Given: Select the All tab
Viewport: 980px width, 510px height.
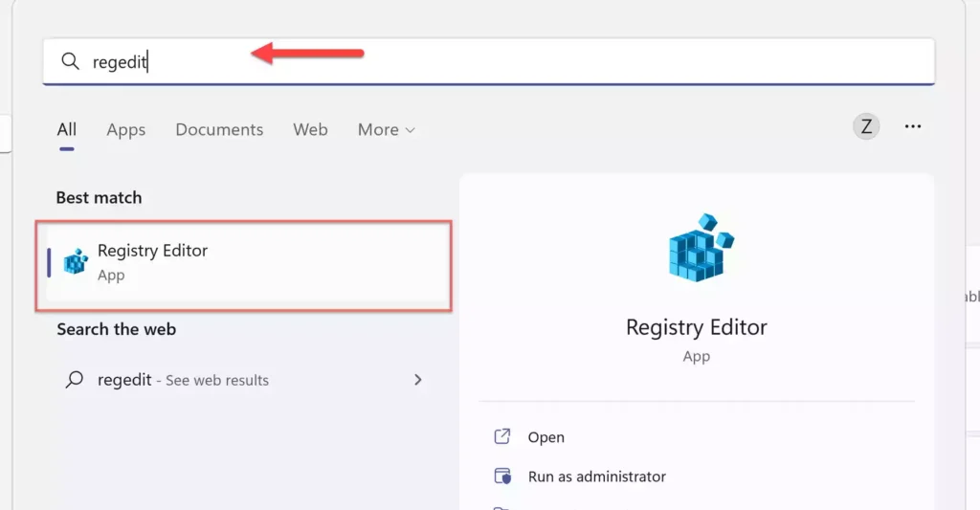Looking at the screenshot, I should pyautogui.click(x=67, y=129).
